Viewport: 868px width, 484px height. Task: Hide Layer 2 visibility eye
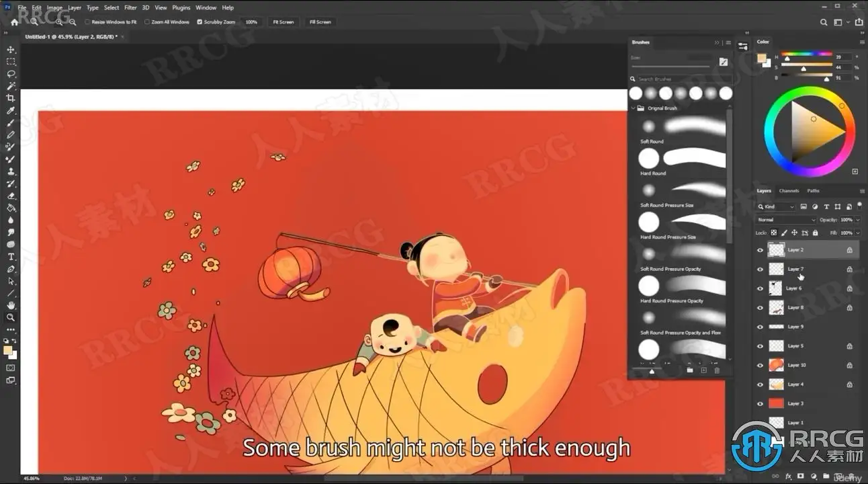(x=761, y=249)
